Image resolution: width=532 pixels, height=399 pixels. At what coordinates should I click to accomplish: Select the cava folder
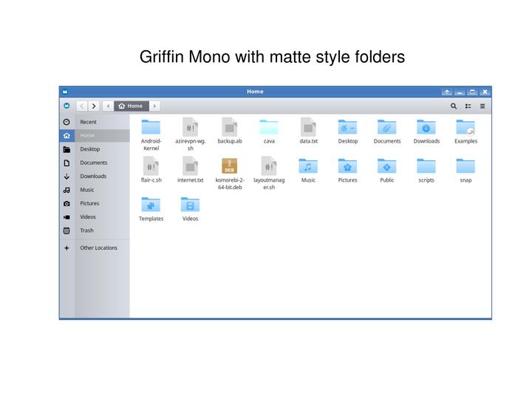point(269,132)
